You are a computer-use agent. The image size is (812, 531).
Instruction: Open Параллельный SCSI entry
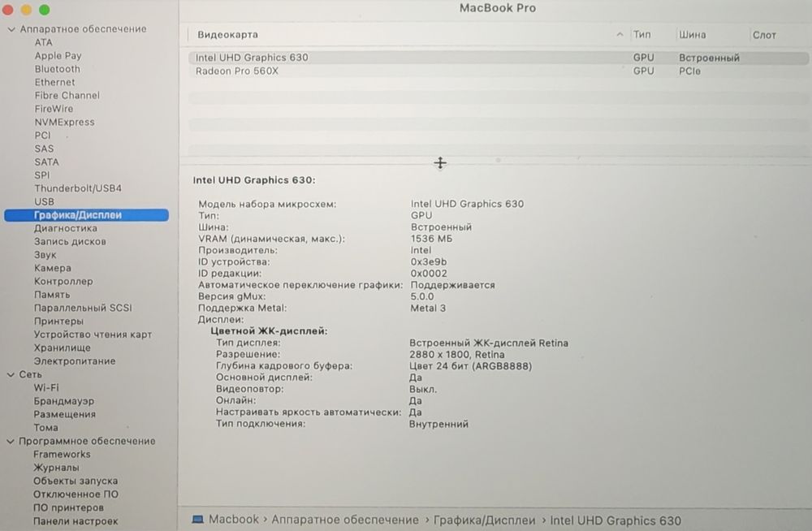83,309
